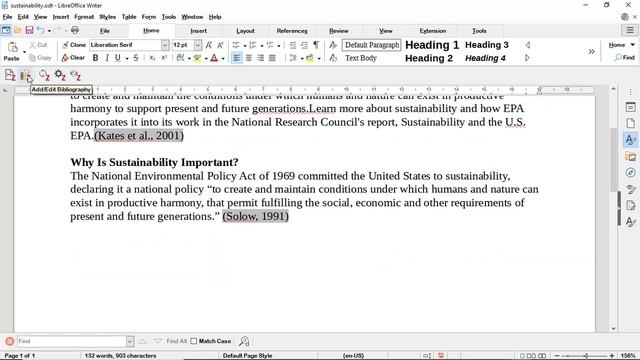Apply the Heading 2 style
Screen dimensions: 640x360
[429, 58]
